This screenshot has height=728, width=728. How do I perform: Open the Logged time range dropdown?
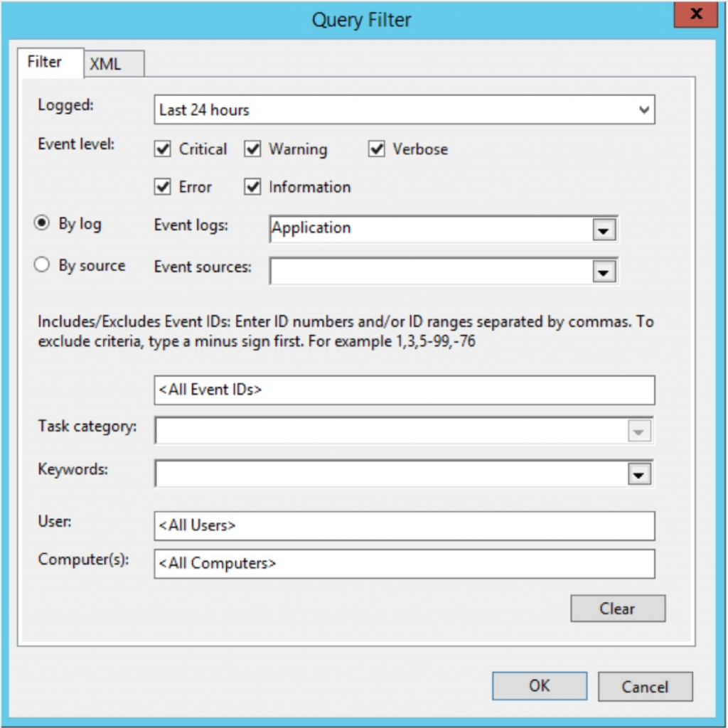tap(643, 109)
